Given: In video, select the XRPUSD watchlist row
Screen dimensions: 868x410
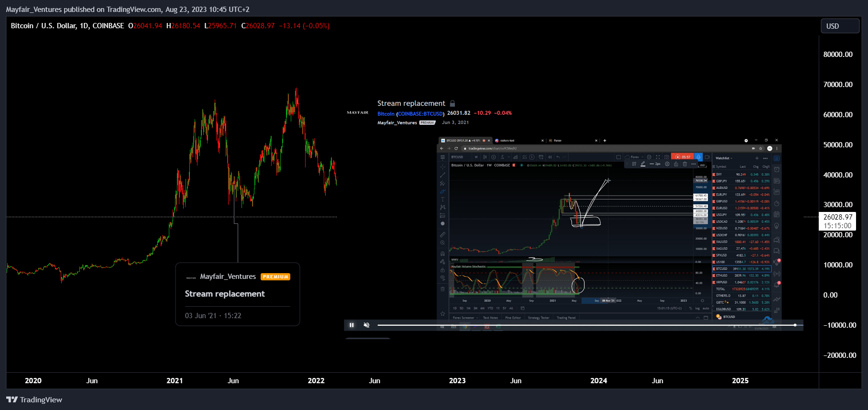Looking at the screenshot, I should click(x=742, y=282).
